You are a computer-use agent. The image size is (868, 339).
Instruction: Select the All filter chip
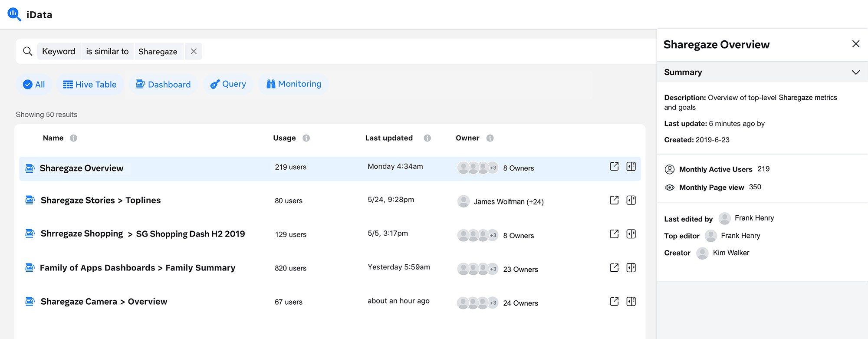[34, 85]
